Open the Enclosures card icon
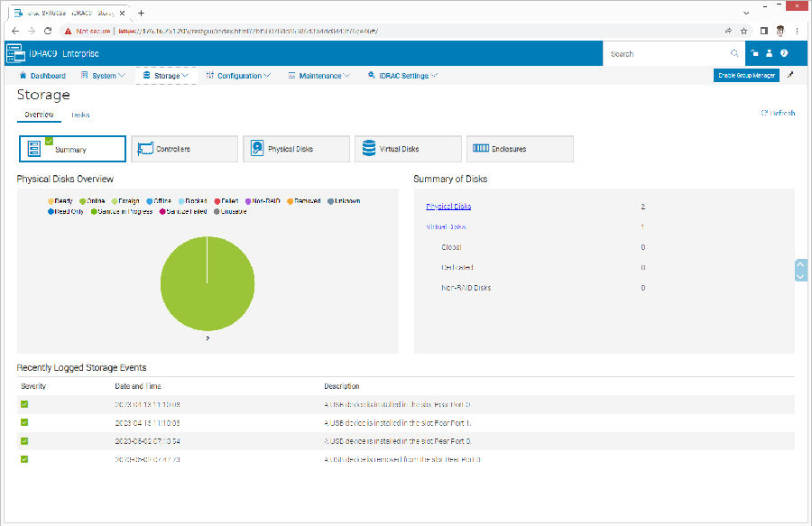The image size is (812, 526). tap(481, 149)
